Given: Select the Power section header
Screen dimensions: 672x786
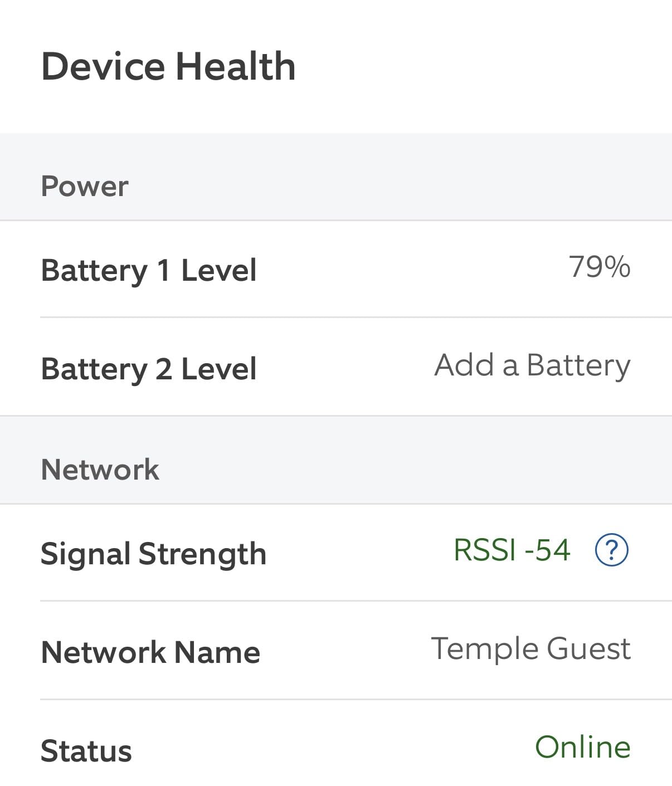Looking at the screenshot, I should pos(85,186).
